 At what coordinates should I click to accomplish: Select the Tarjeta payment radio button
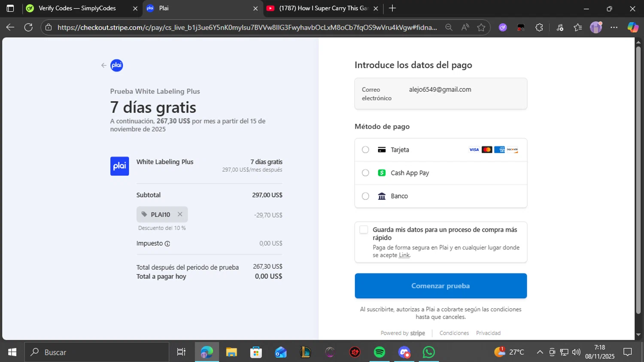coord(365,150)
